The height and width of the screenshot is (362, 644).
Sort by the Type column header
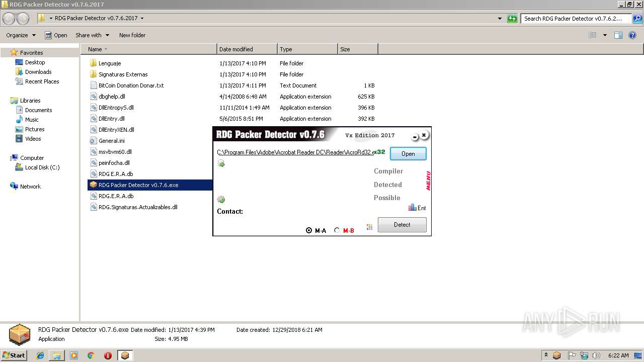[x=307, y=49]
